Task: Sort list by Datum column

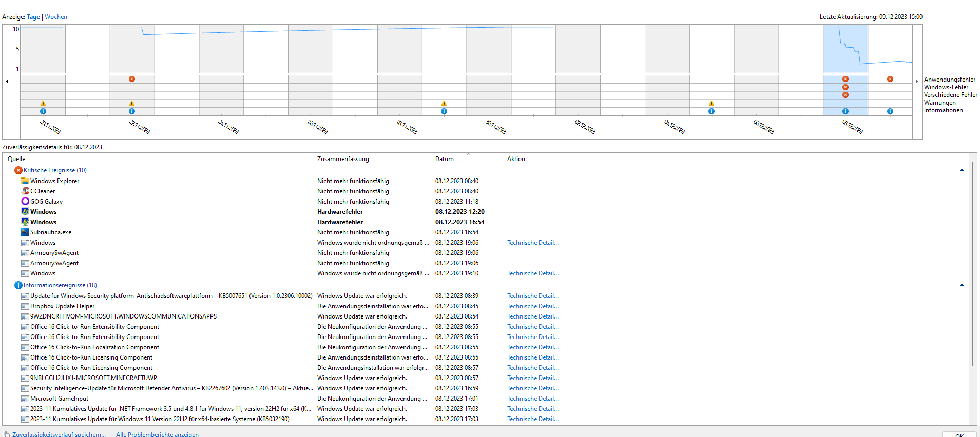Action: (468, 159)
